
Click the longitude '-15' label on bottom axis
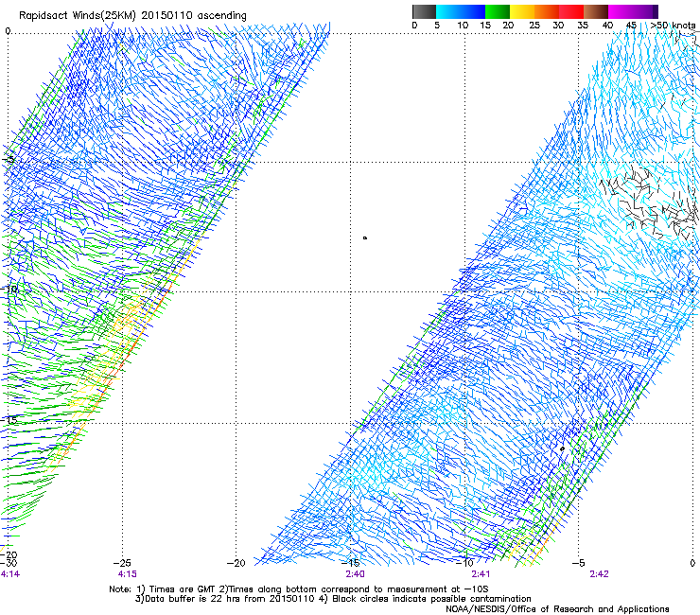(x=350, y=563)
